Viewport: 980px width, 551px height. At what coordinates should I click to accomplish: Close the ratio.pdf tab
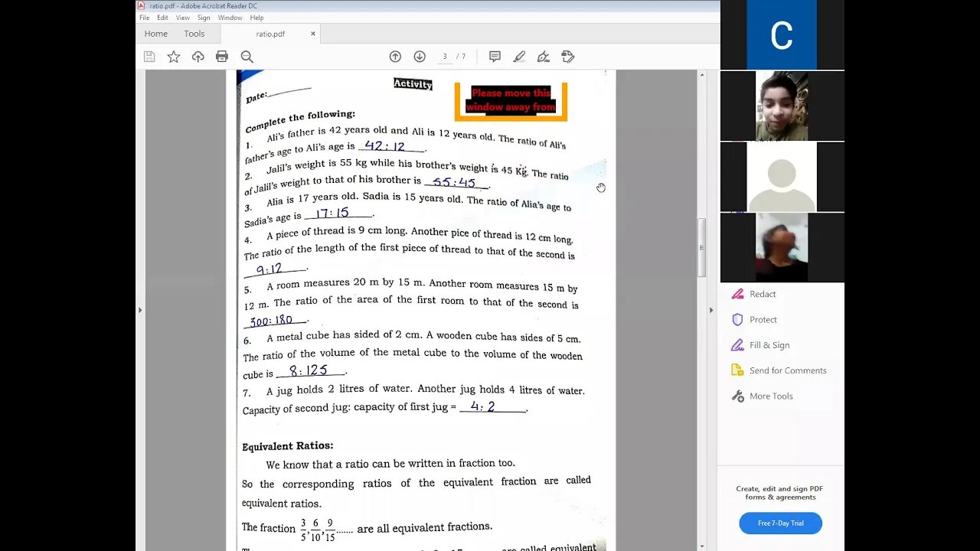[x=312, y=34]
